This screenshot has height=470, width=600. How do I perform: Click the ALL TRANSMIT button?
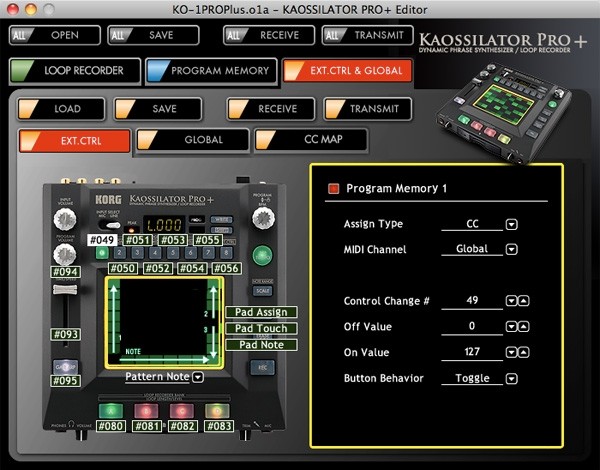point(368,35)
